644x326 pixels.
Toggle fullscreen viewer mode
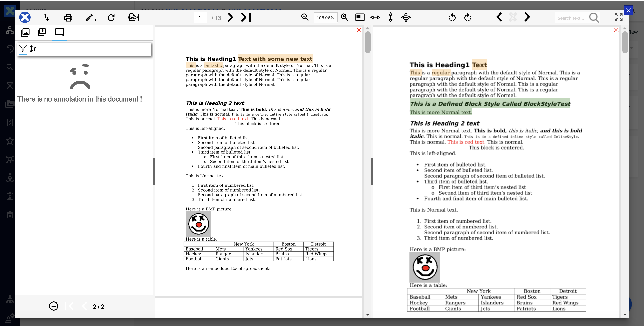[x=619, y=17]
